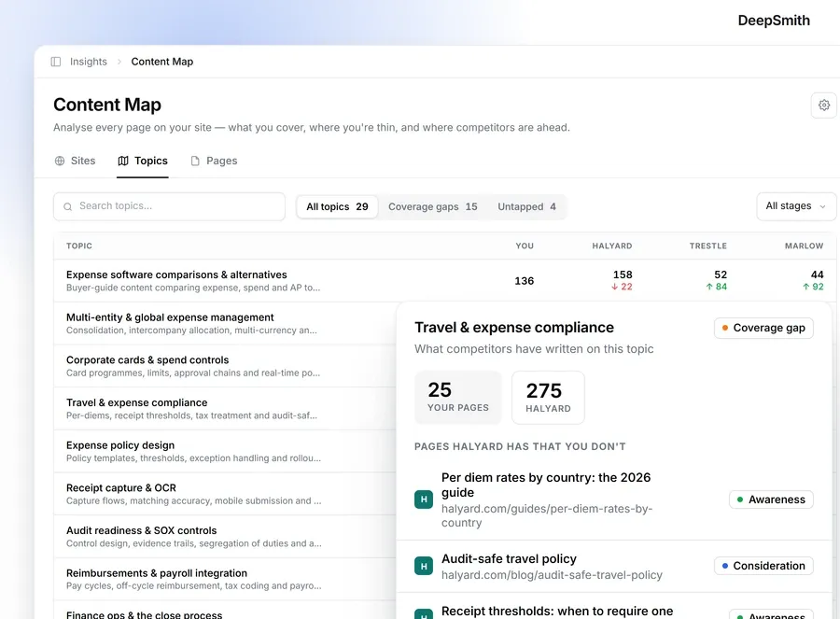
Task: Sort by the YOU column header
Action: pos(525,246)
